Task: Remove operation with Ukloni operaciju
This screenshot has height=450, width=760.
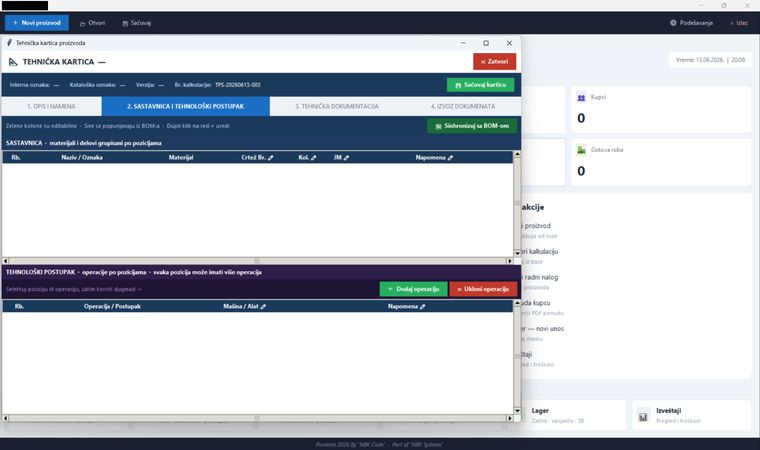Action: pyautogui.click(x=483, y=289)
